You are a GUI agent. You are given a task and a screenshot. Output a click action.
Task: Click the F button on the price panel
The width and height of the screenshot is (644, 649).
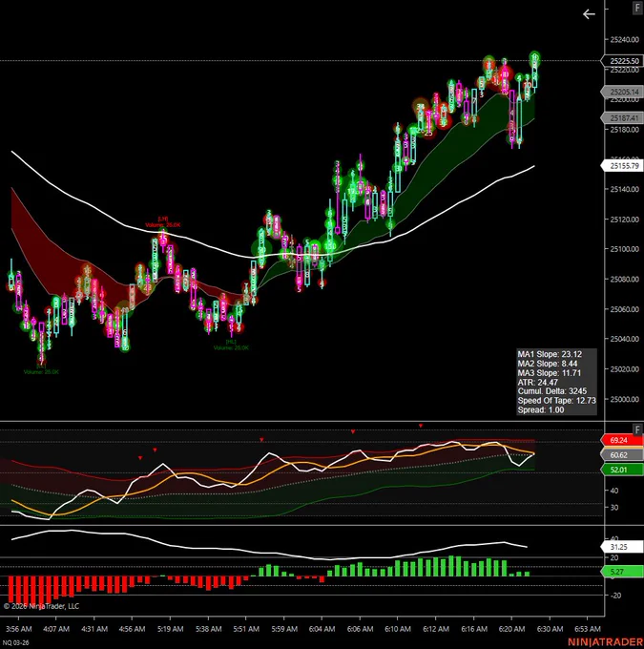coord(637,8)
